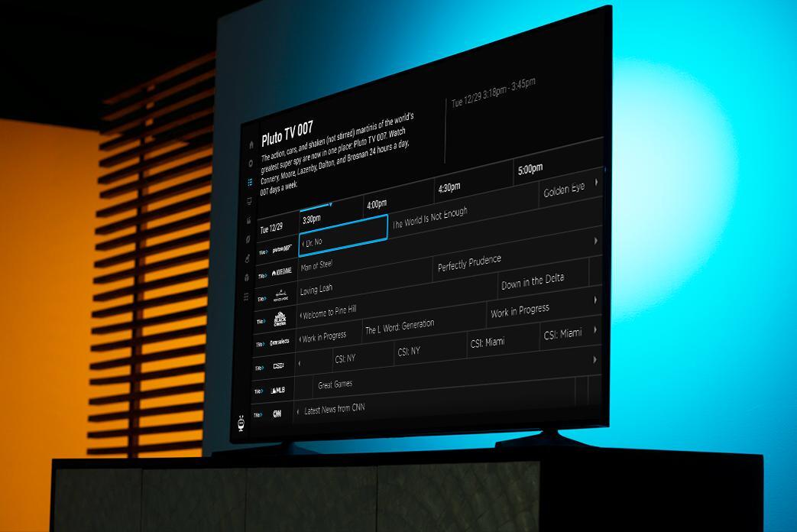The image size is (797, 532).
Task: Click left arrow before Latest News from CNN
Action: [297, 411]
